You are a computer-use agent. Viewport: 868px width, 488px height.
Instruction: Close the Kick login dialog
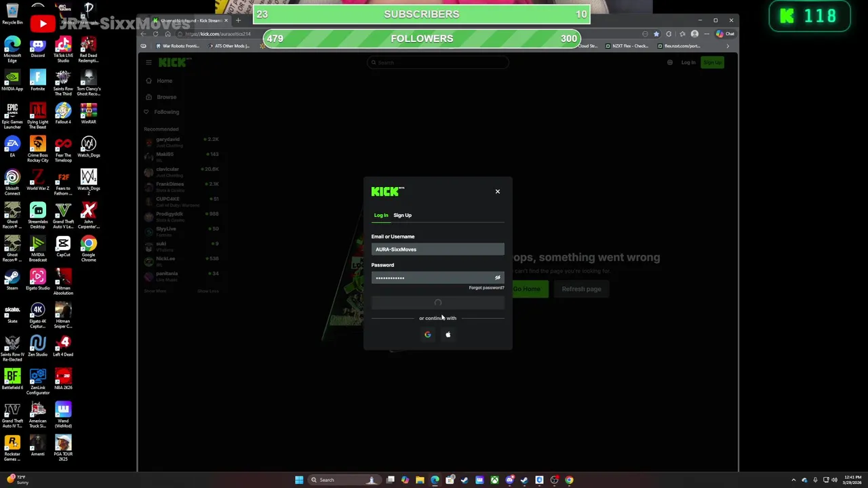(x=497, y=191)
